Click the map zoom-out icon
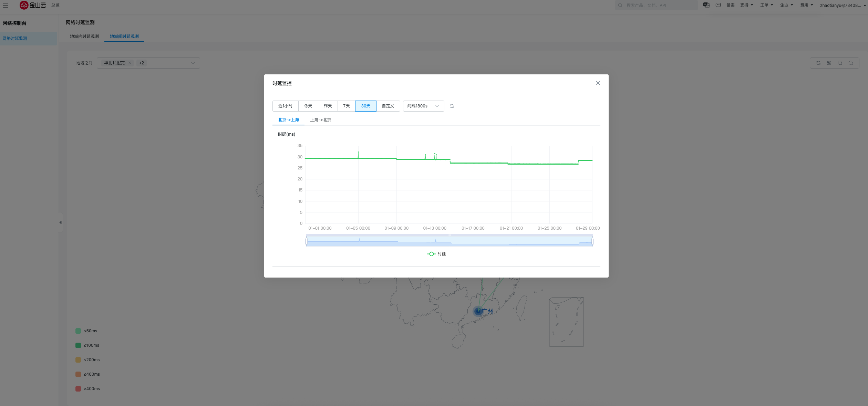The image size is (868, 406). point(851,63)
